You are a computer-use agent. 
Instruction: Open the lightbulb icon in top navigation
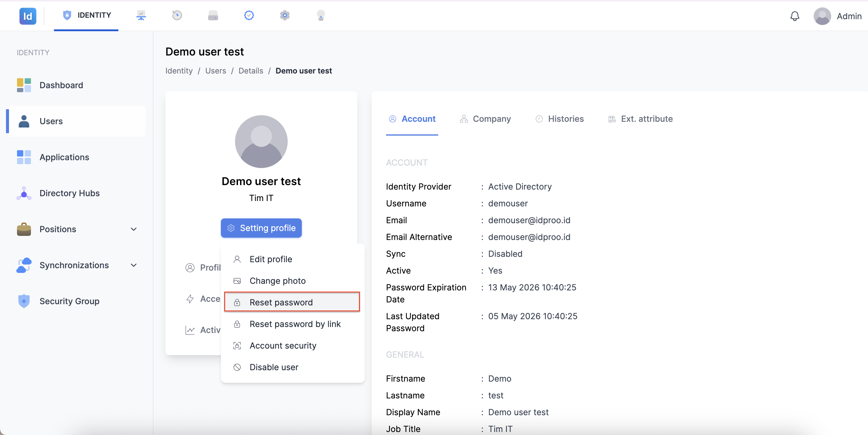(x=321, y=16)
